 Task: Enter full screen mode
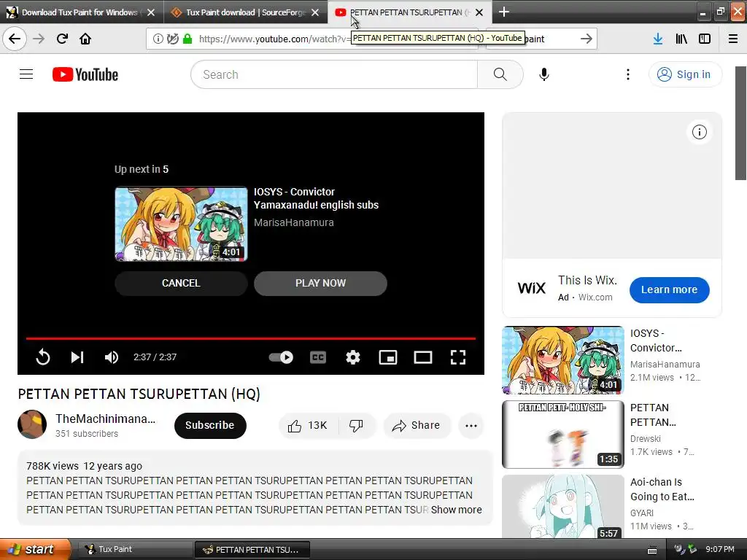point(458,357)
